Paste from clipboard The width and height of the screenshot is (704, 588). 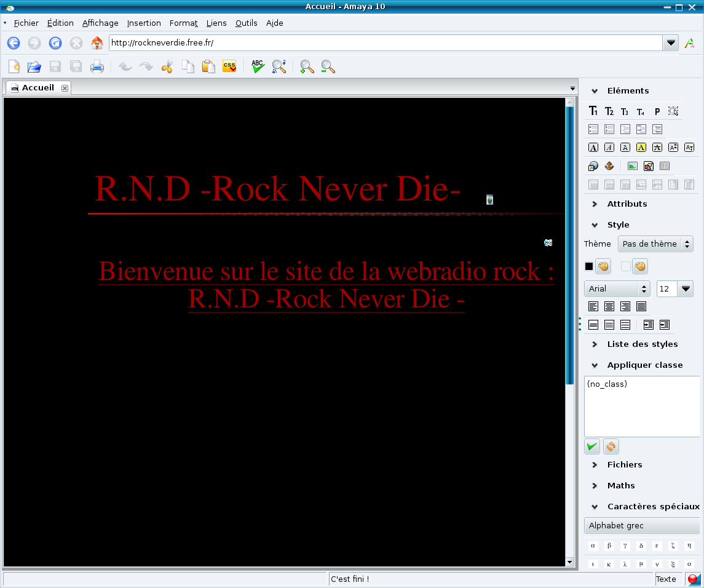[x=208, y=66]
